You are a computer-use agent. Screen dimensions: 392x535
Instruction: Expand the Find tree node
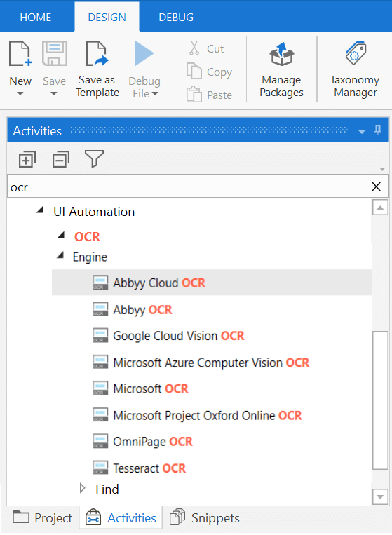point(82,488)
